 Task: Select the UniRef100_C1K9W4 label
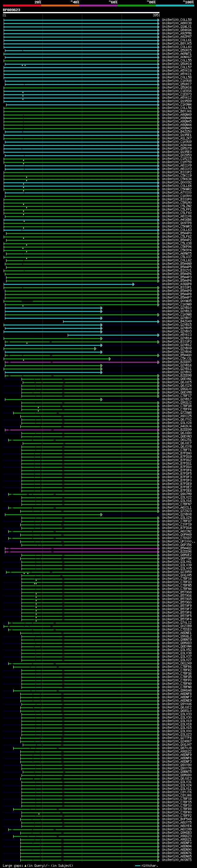(177, 104)
